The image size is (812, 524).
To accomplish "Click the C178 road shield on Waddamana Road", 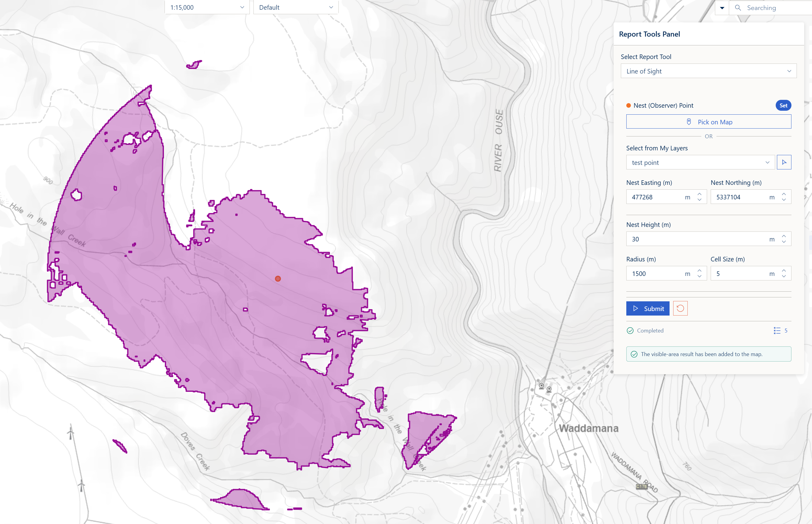I will (641, 486).
